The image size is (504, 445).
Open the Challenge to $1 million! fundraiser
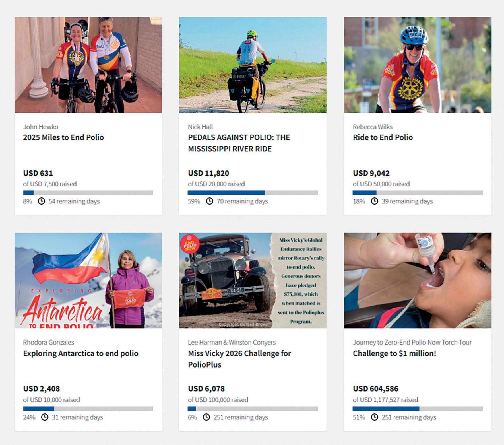click(x=394, y=353)
